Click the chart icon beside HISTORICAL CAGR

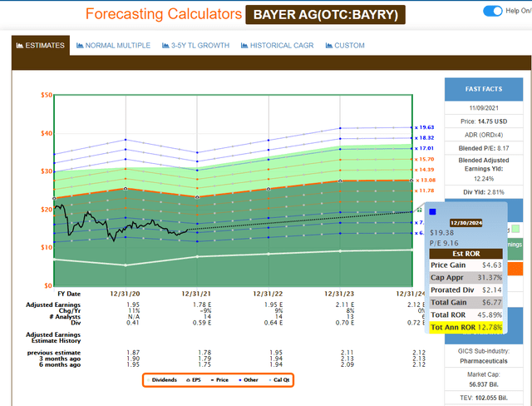(244, 45)
